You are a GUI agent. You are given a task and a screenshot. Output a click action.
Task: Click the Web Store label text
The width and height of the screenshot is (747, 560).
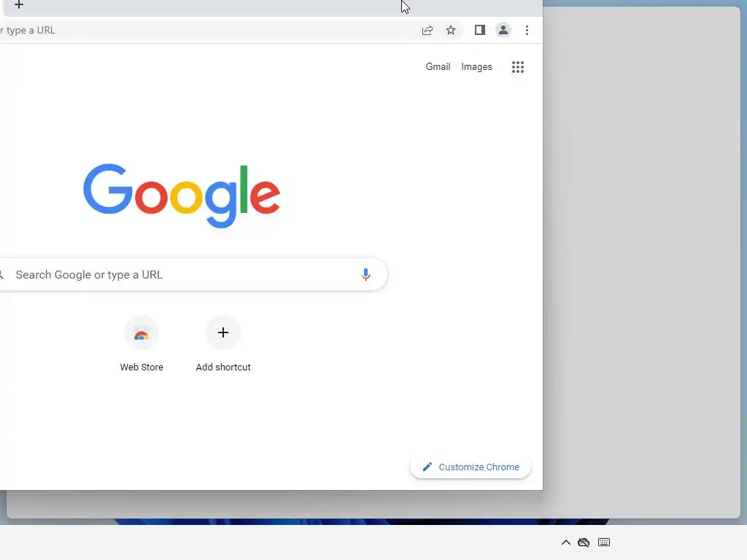(142, 367)
